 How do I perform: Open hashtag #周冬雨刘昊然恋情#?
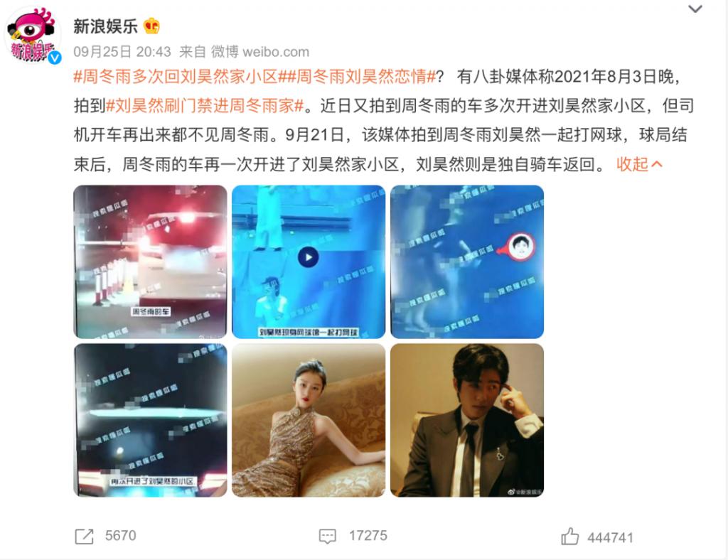pyautogui.click(x=357, y=77)
